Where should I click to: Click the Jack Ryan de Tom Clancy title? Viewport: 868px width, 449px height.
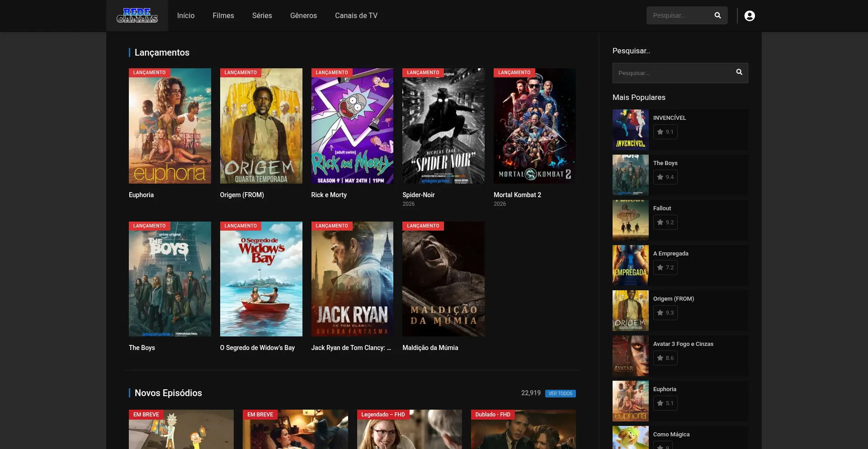351,348
